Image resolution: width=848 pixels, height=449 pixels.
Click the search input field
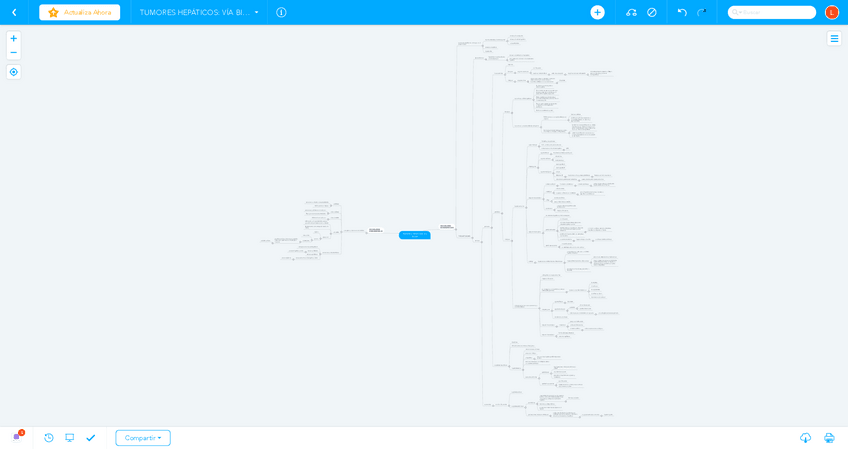tap(775, 12)
